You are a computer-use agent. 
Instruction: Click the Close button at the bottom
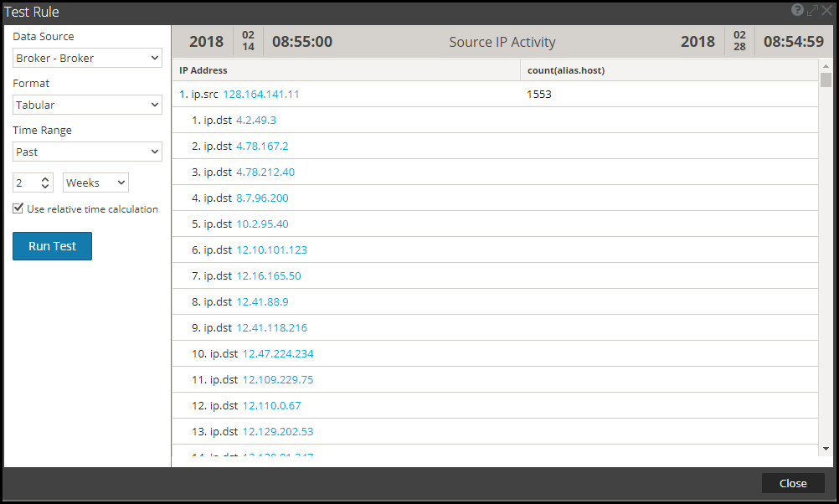point(792,483)
